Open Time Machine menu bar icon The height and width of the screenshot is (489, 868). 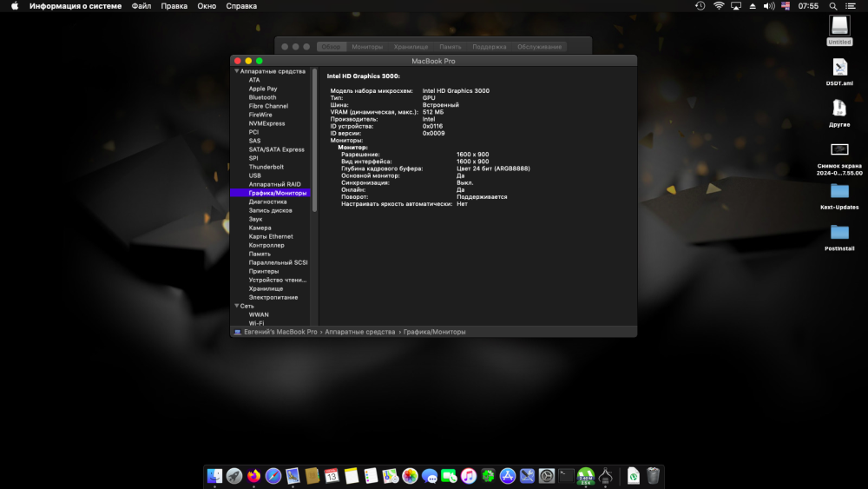(x=700, y=6)
